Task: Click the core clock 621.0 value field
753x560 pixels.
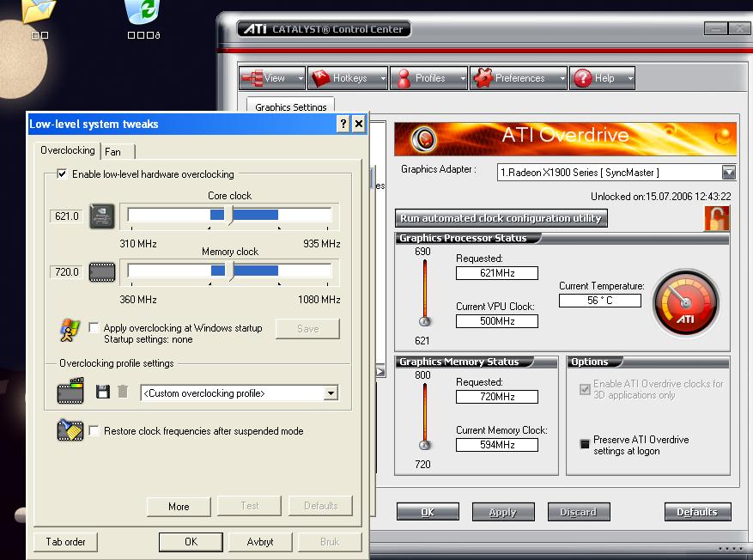Action: pyautogui.click(x=66, y=216)
